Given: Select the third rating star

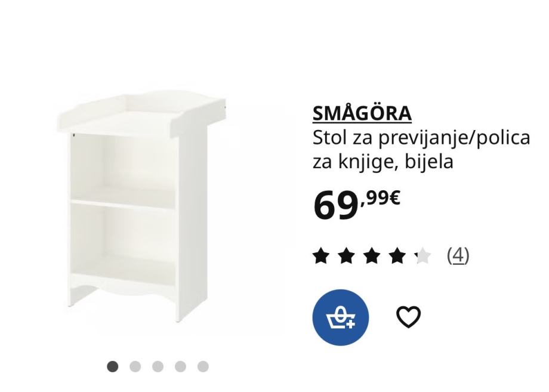Looking at the screenshot, I should [372, 255].
